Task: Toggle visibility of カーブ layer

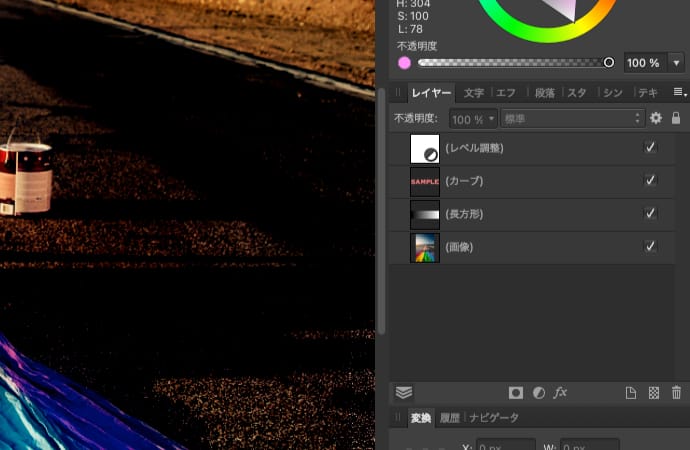Action: [650, 181]
